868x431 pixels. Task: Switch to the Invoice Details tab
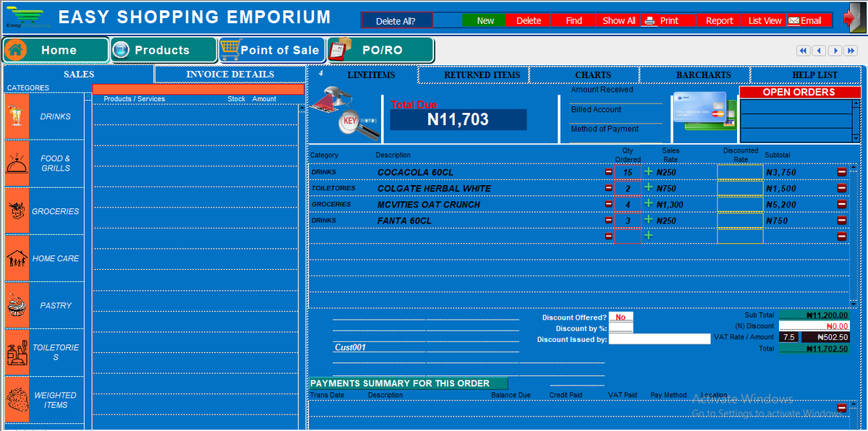(230, 74)
